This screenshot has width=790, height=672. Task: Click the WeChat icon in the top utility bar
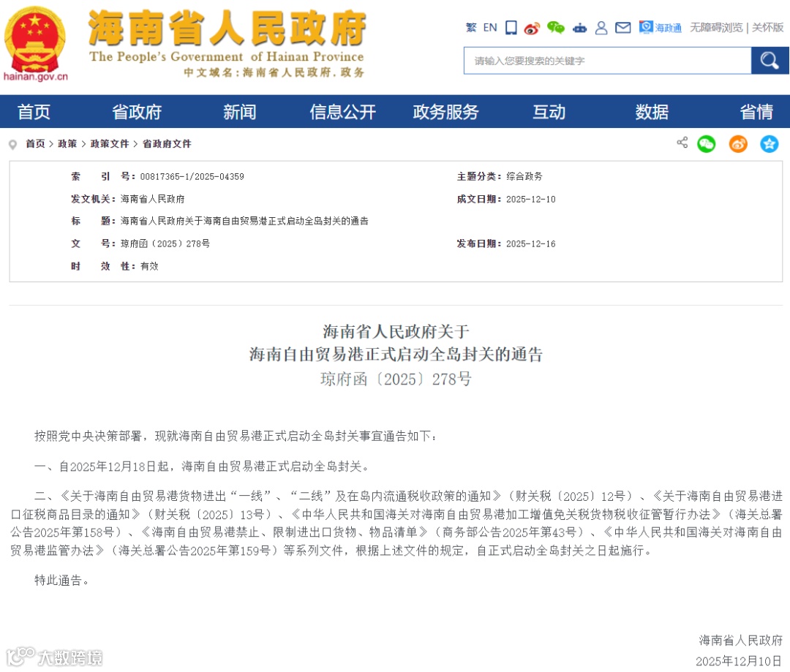coord(555,27)
